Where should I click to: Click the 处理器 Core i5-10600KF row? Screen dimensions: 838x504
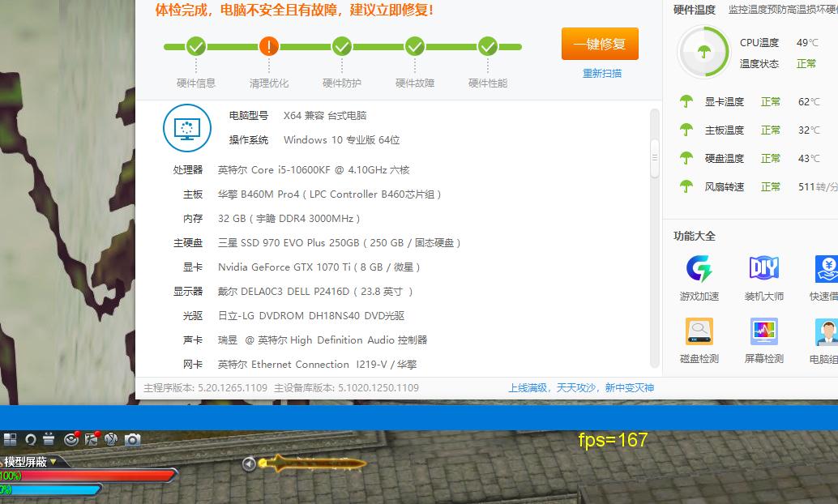[x=291, y=170]
